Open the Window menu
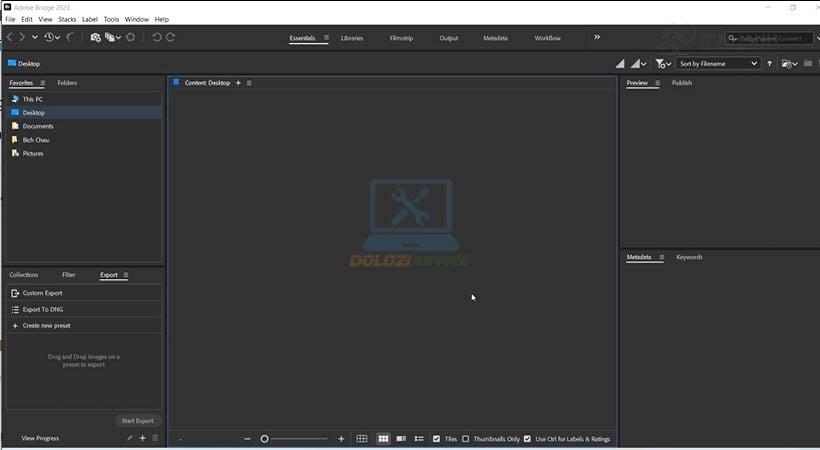The height and width of the screenshot is (450, 820). [136, 19]
